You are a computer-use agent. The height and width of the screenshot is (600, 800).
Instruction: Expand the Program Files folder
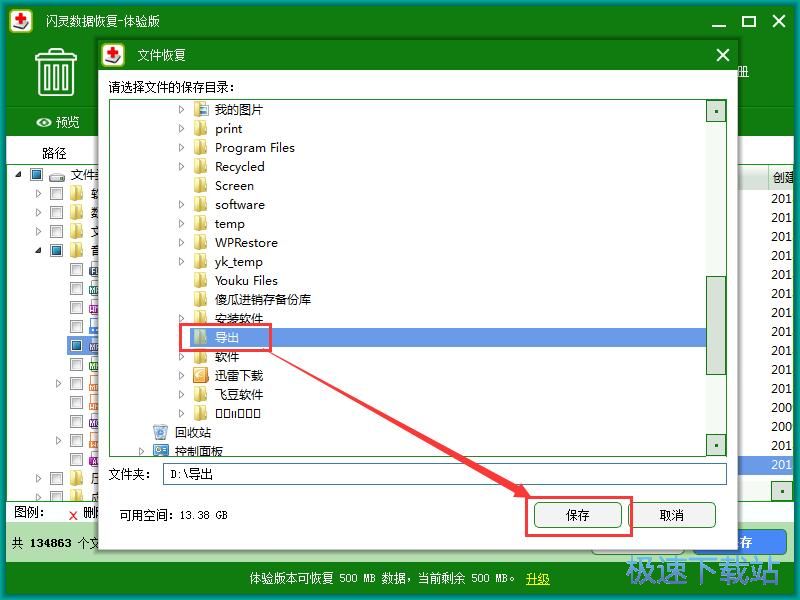[181, 148]
